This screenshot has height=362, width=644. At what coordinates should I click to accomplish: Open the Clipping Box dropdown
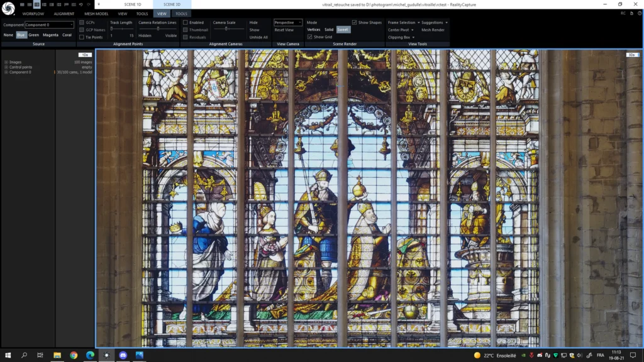click(x=401, y=37)
